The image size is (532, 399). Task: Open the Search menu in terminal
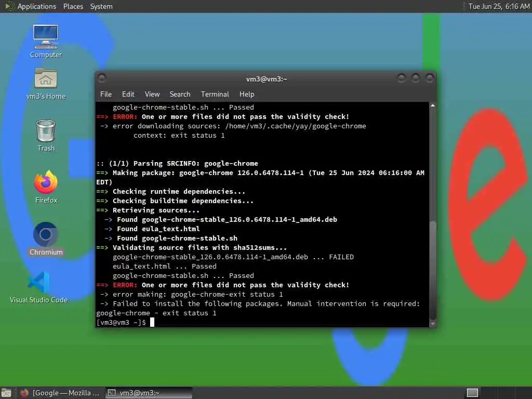[180, 95]
